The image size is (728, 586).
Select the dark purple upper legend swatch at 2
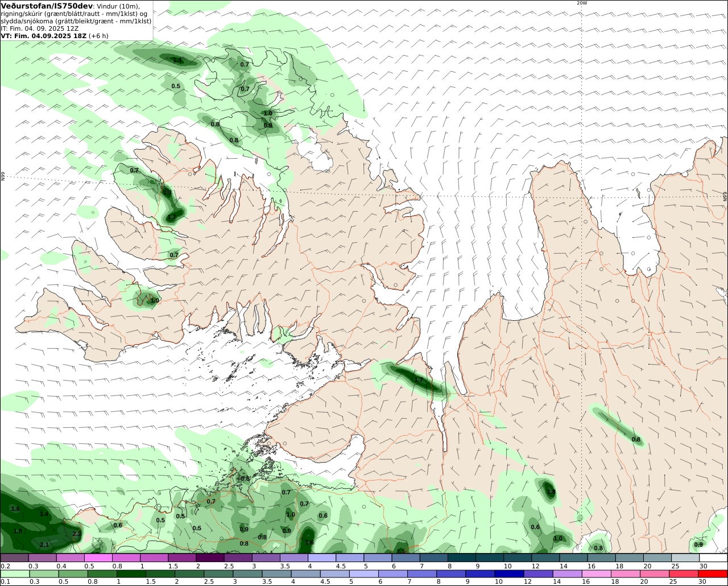click(210, 558)
